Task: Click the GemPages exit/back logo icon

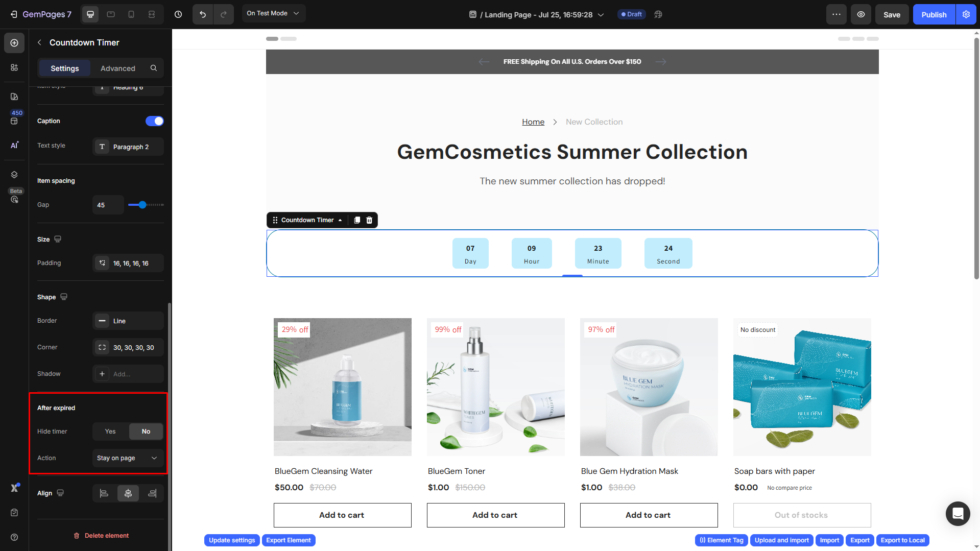Action: click(x=14, y=14)
